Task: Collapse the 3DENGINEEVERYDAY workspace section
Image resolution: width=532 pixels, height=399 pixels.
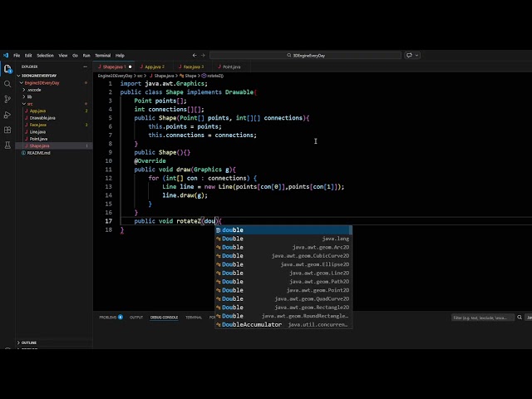Action: pyautogui.click(x=54, y=76)
